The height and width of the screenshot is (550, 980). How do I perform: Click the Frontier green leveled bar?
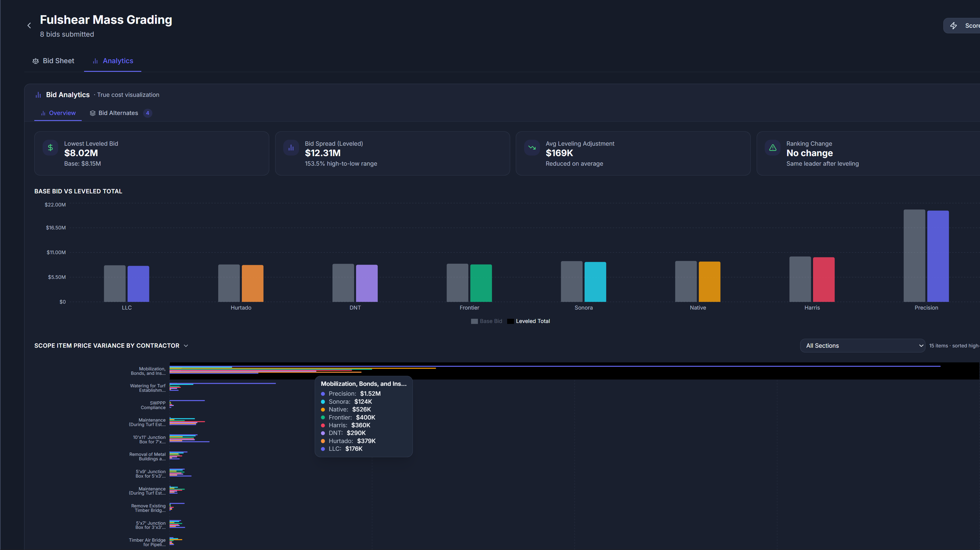click(481, 283)
